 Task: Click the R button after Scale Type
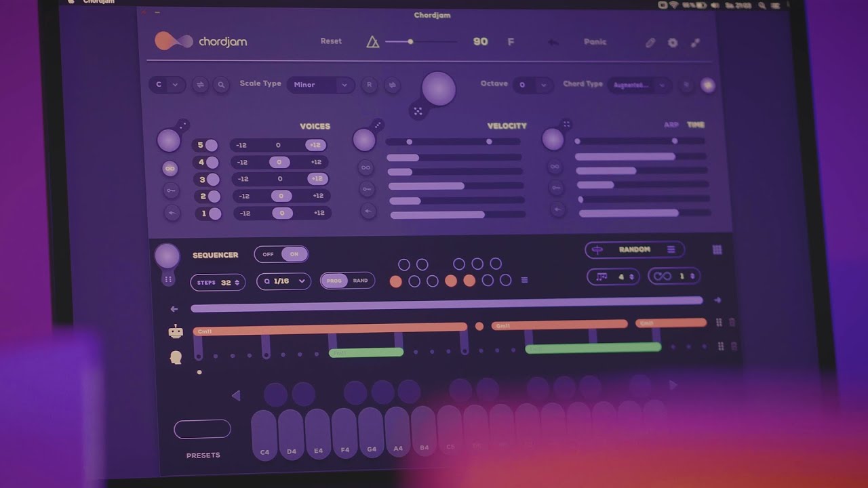[369, 85]
